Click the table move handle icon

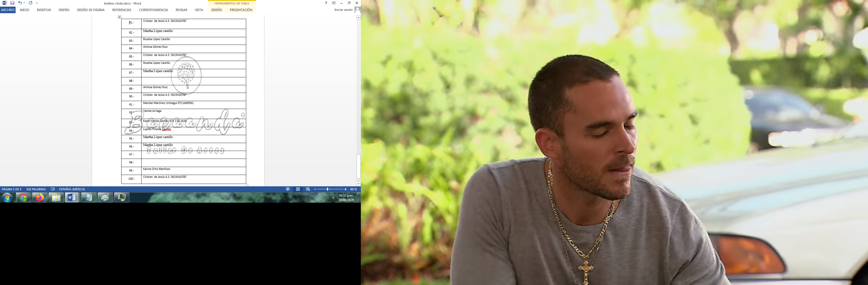119,17
